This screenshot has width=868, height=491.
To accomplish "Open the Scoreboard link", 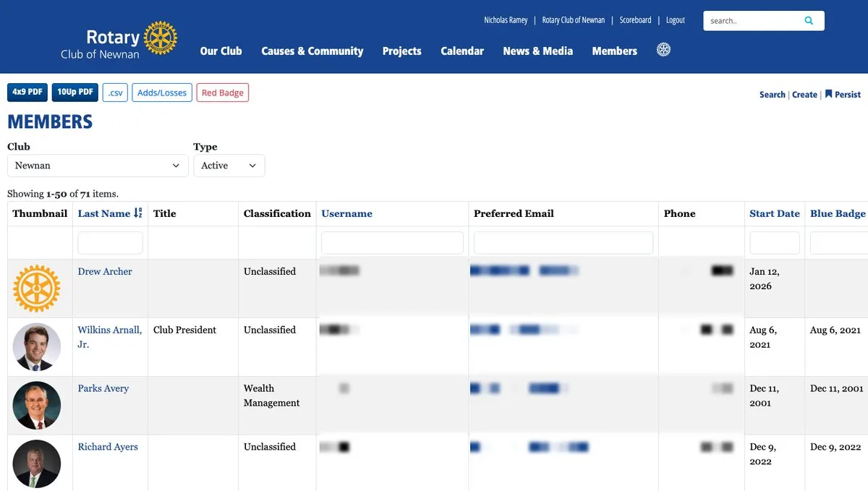I will pos(635,20).
